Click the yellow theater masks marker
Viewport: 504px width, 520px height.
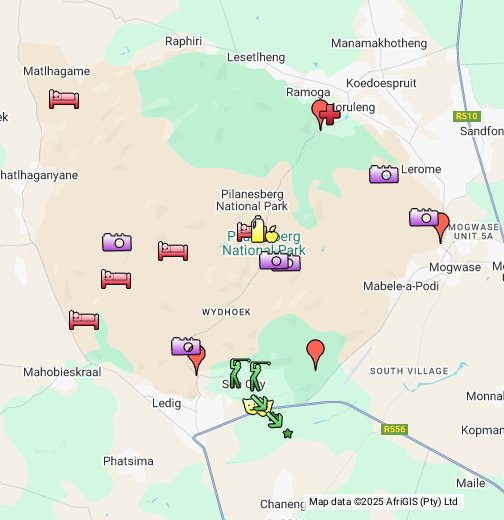point(253,407)
